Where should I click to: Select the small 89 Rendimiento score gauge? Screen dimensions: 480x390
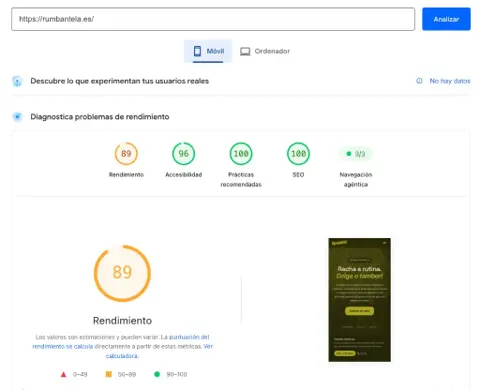[x=126, y=154]
